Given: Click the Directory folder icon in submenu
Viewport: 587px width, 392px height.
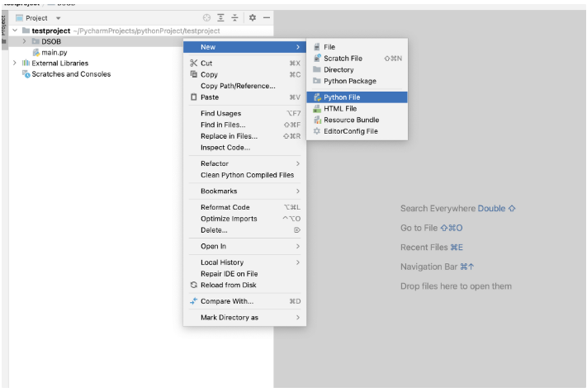Looking at the screenshot, I should pyautogui.click(x=317, y=69).
